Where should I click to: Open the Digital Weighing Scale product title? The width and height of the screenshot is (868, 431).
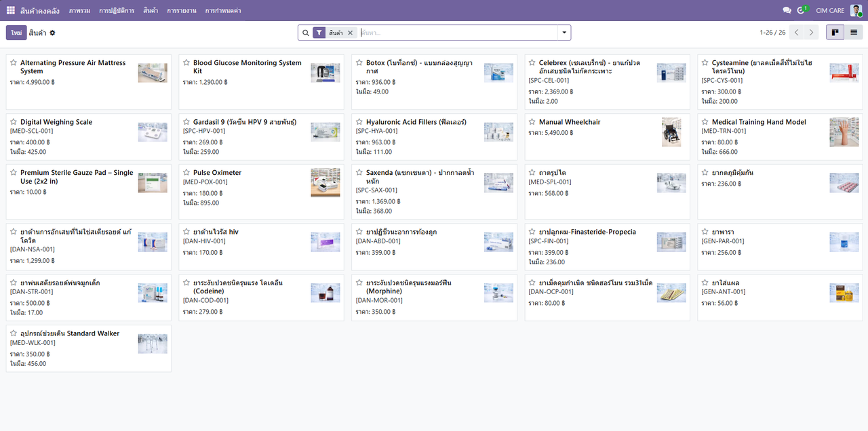pos(56,122)
